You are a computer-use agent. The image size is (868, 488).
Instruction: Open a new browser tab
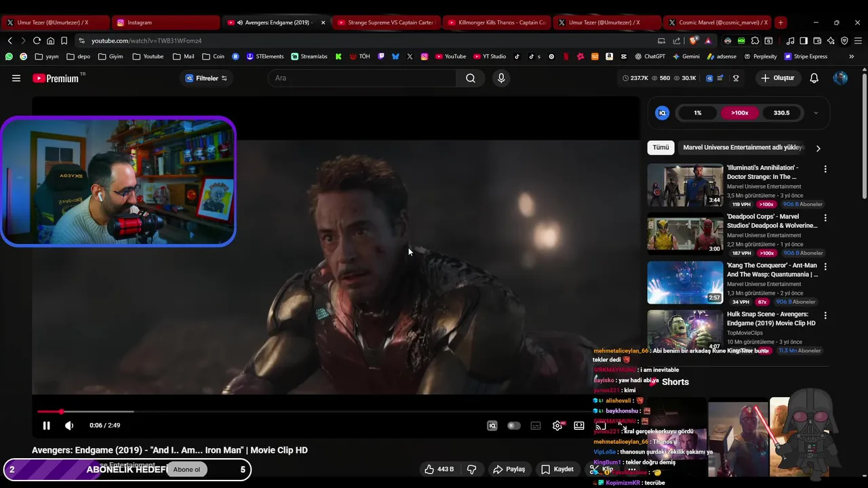(x=781, y=22)
